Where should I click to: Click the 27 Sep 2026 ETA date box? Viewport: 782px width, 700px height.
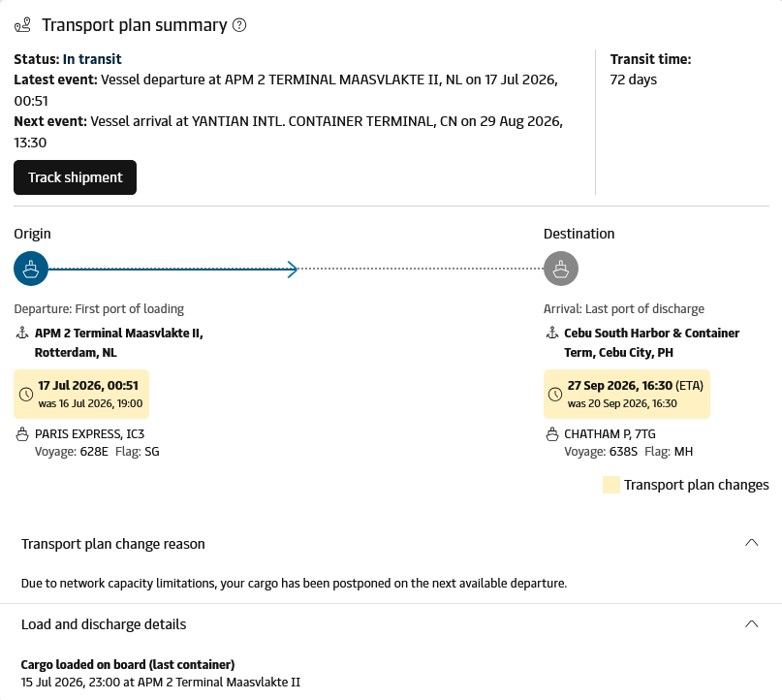[627, 395]
